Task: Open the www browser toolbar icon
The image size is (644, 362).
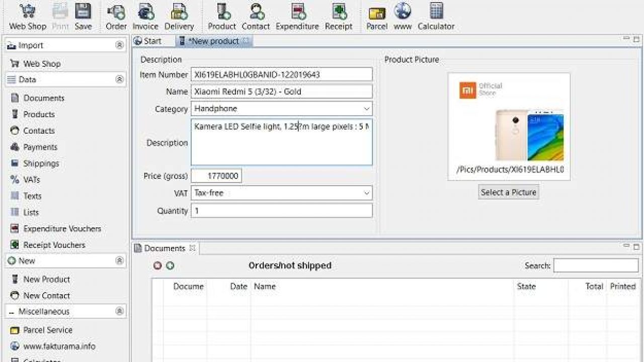Action: tap(403, 16)
